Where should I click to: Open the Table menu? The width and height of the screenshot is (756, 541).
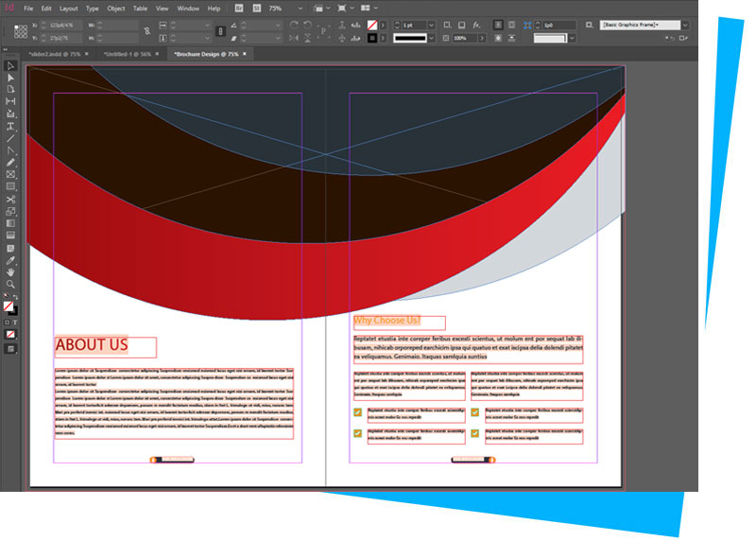tap(140, 9)
